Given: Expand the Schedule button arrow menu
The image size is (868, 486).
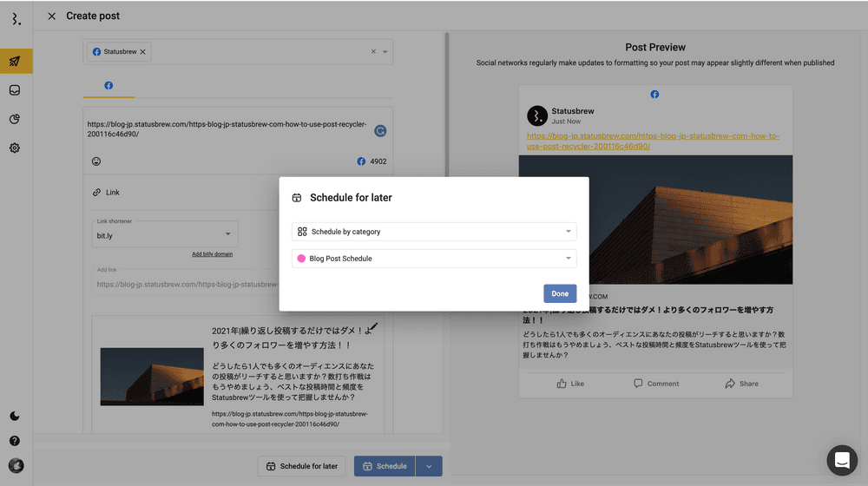Looking at the screenshot, I should (429, 466).
